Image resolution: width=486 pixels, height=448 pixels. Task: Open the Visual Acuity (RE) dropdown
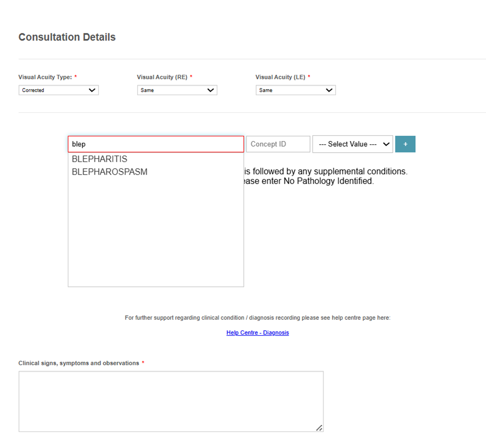click(x=177, y=90)
